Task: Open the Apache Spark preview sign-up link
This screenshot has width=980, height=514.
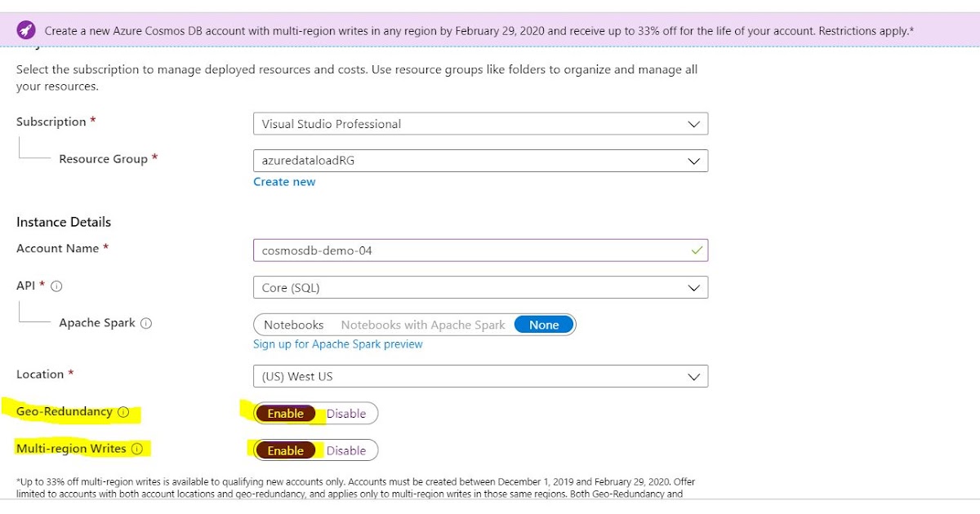Action: (337, 343)
